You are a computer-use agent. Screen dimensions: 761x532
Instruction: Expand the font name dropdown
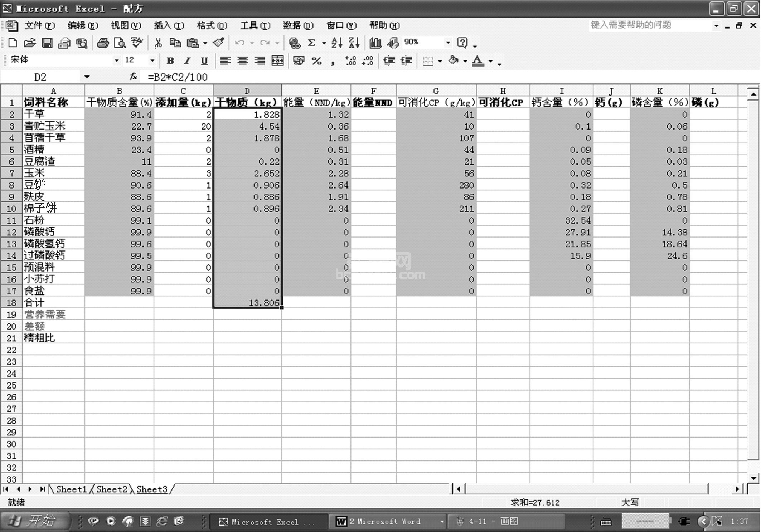116,60
